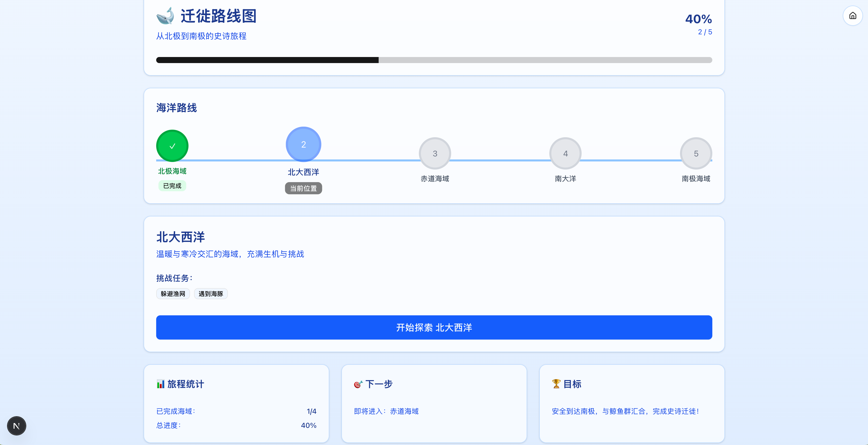The image size is (868, 445).
Task: Click the 躲避渔网 challenge tag
Action: click(173, 294)
